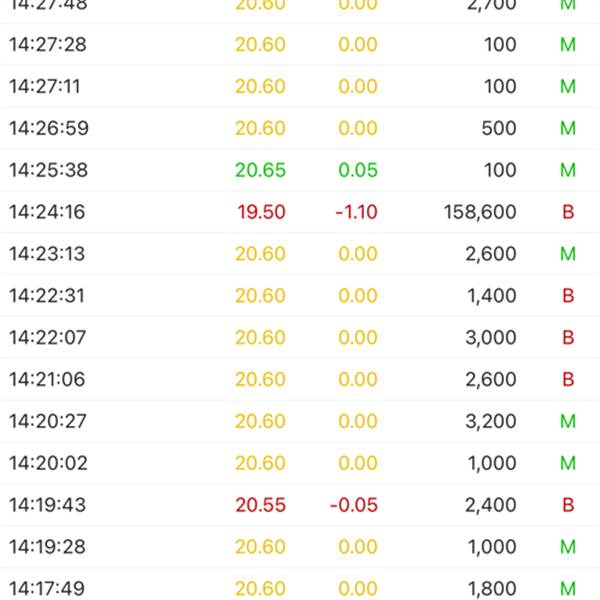Select the 14:24:16 trade row
The image size is (600, 600).
tap(300, 212)
